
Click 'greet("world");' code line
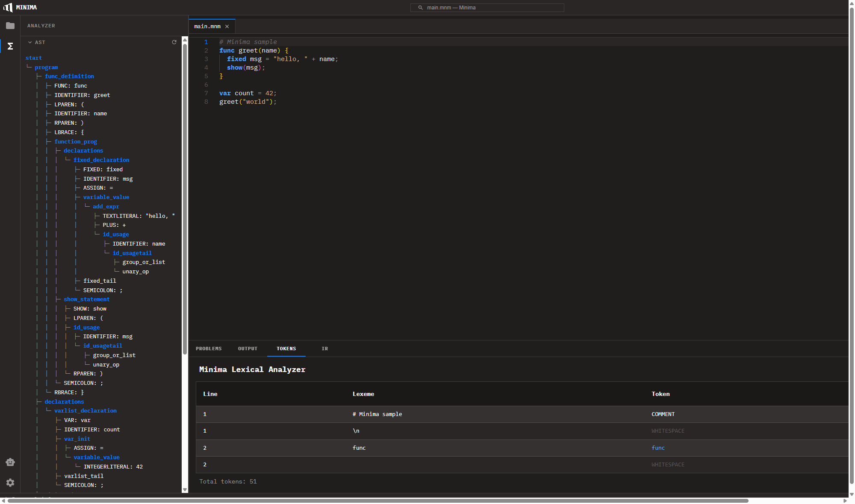point(248,102)
